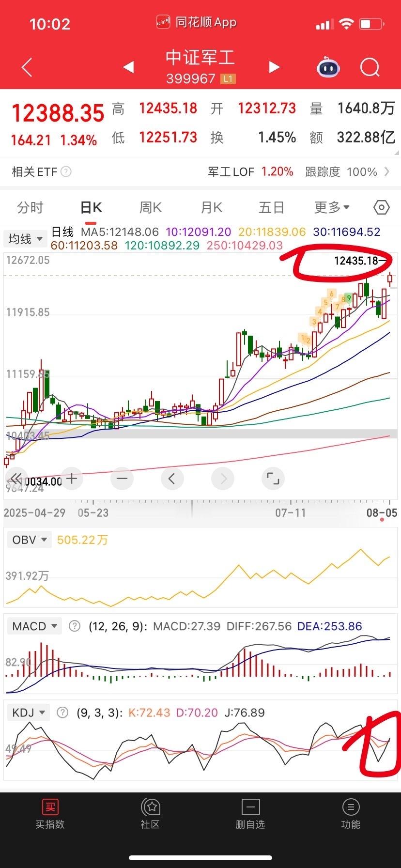
Task: Tap the DEA:253.86 value
Action: [330, 626]
